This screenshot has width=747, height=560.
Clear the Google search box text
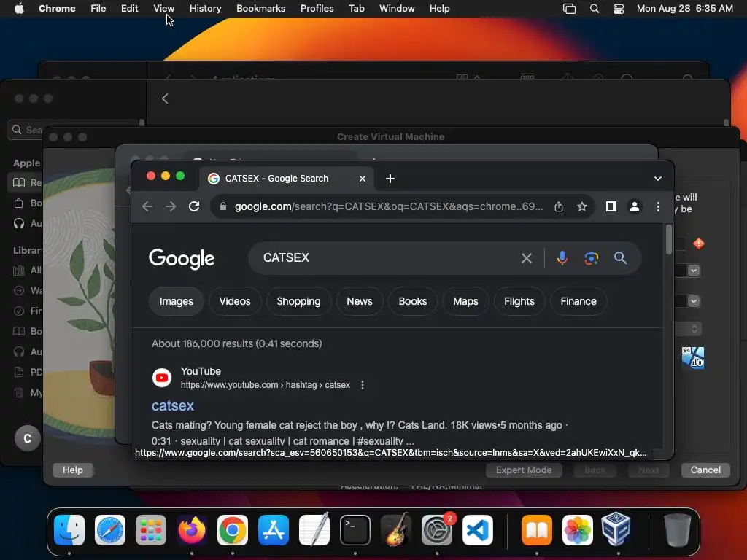[527, 258]
